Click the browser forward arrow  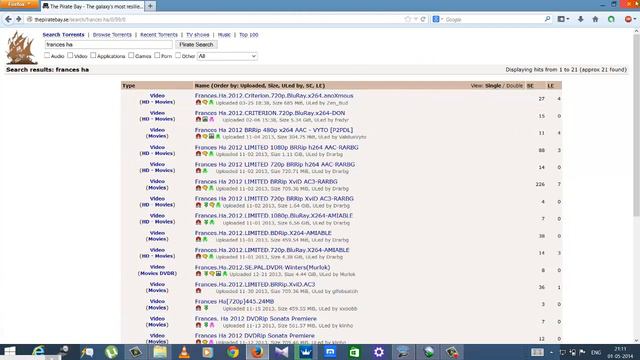(18, 19)
